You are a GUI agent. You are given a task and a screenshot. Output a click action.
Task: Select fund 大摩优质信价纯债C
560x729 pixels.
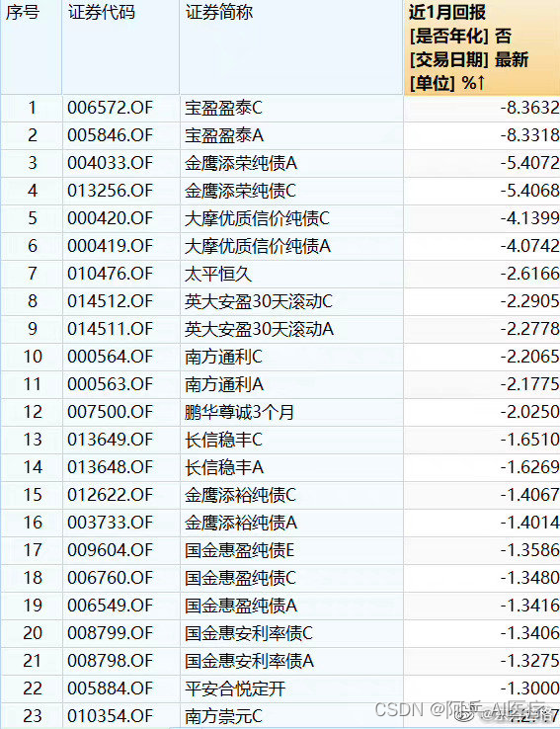pos(257,218)
